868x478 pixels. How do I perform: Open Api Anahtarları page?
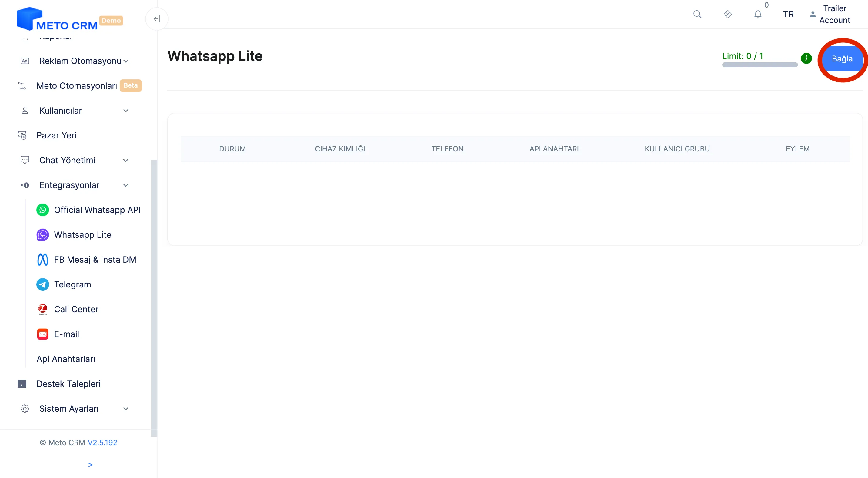[x=66, y=359]
